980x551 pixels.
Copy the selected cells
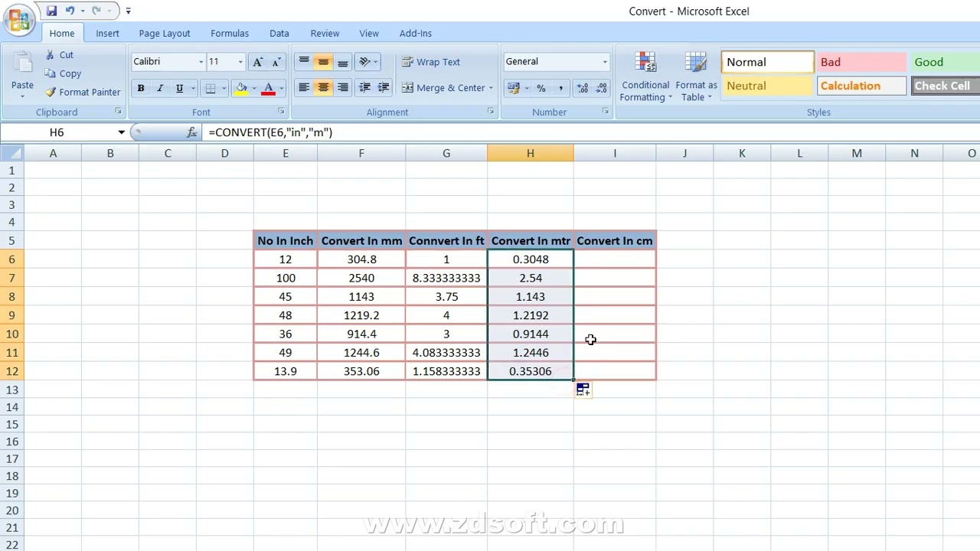tap(63, 73)
